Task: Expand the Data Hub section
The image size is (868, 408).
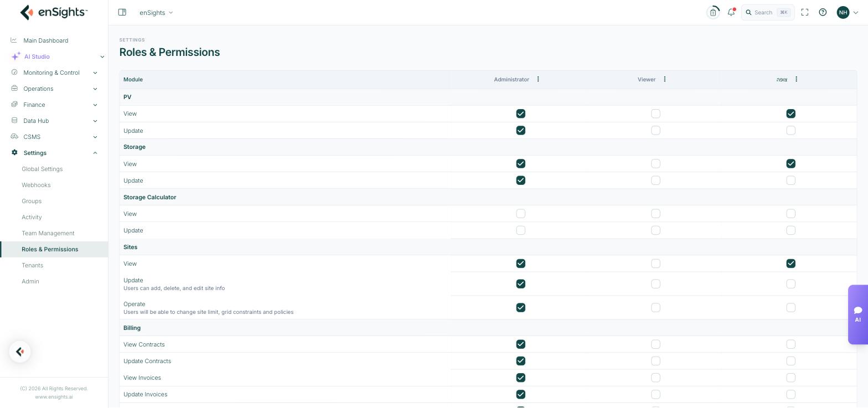Action: point(95,121)
